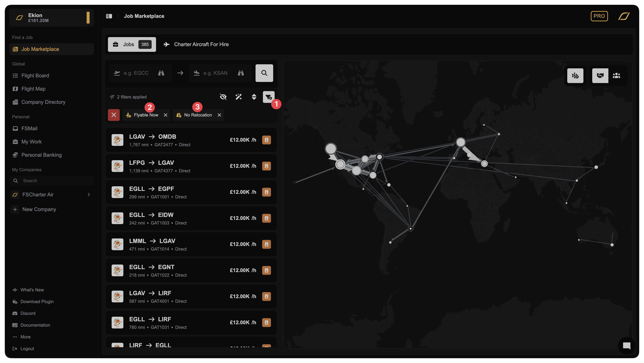Click arrival airport binoculars icon

tap(241, 73)
